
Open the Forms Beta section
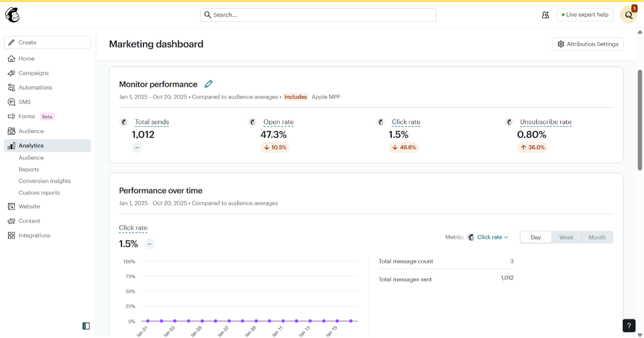[47, 117]
